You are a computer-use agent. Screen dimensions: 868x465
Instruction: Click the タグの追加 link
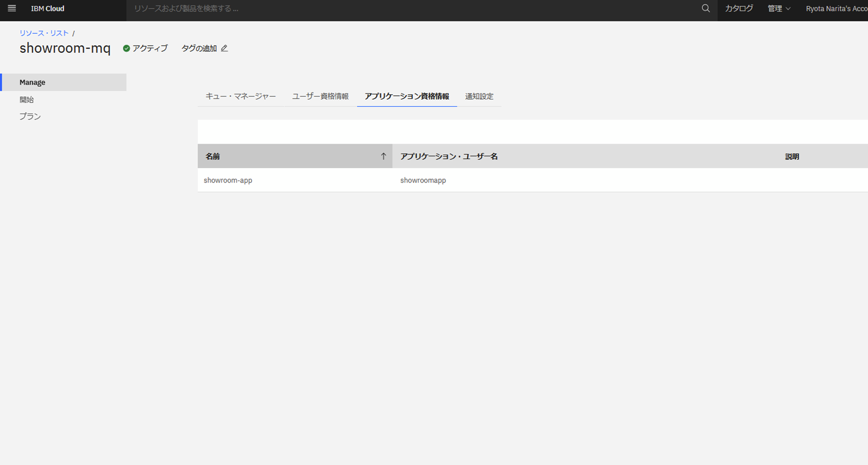(x=199, y=48)
